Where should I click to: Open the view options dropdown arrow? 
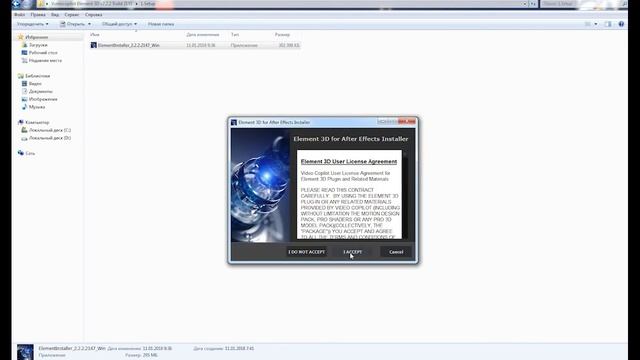pos(596,24)
